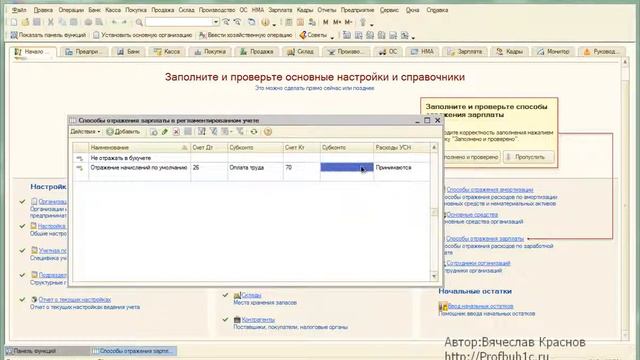Image resolution: width=640 pixels, height=360 pixels.
Task: Click the yellow Help icon in main toolbar
Action: [x=265, y=22]
